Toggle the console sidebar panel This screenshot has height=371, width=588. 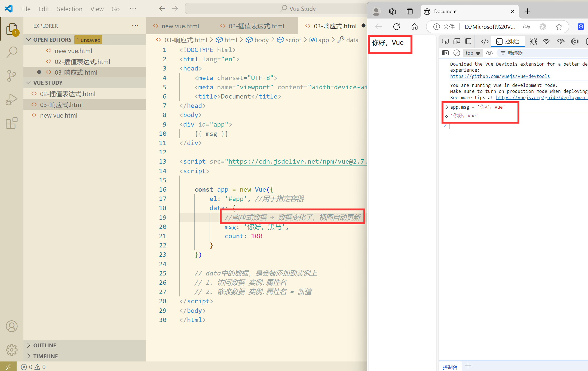click(x=445, y=53)
